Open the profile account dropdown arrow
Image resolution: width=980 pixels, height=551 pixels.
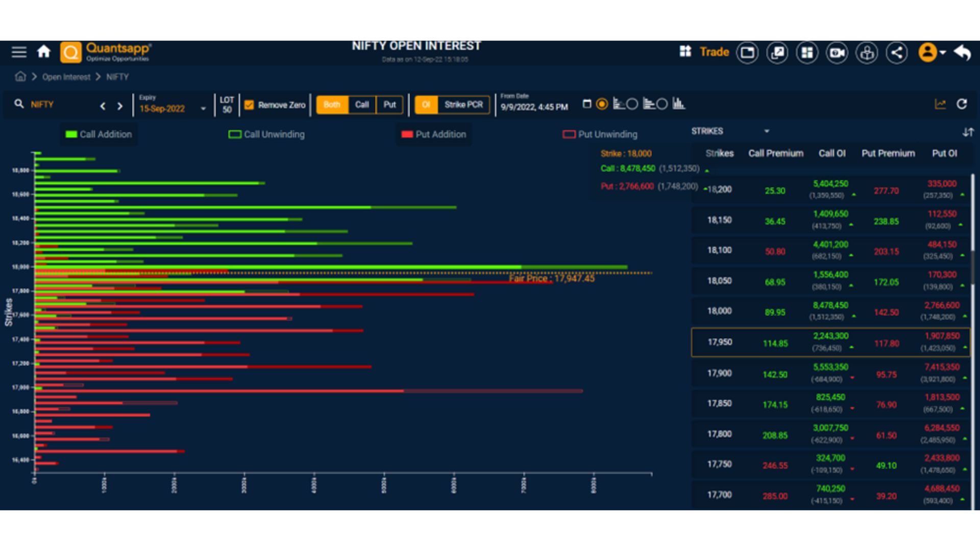point(942,53)
